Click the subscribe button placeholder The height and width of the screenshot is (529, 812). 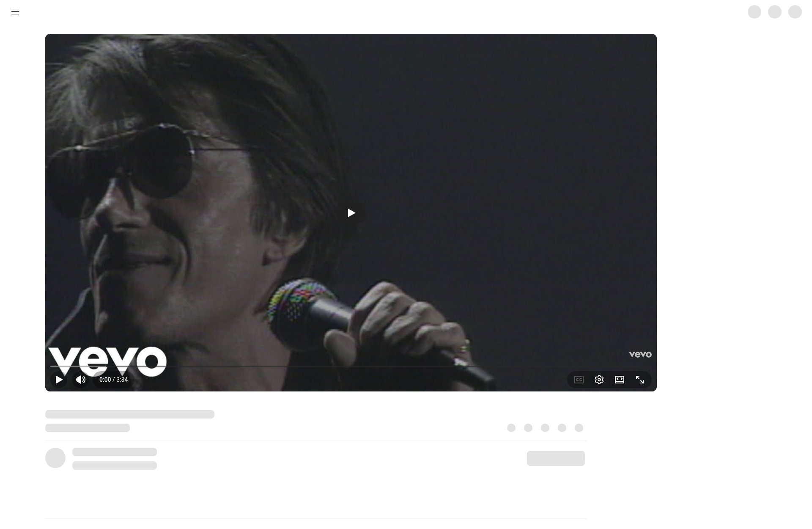pos(556,458)
